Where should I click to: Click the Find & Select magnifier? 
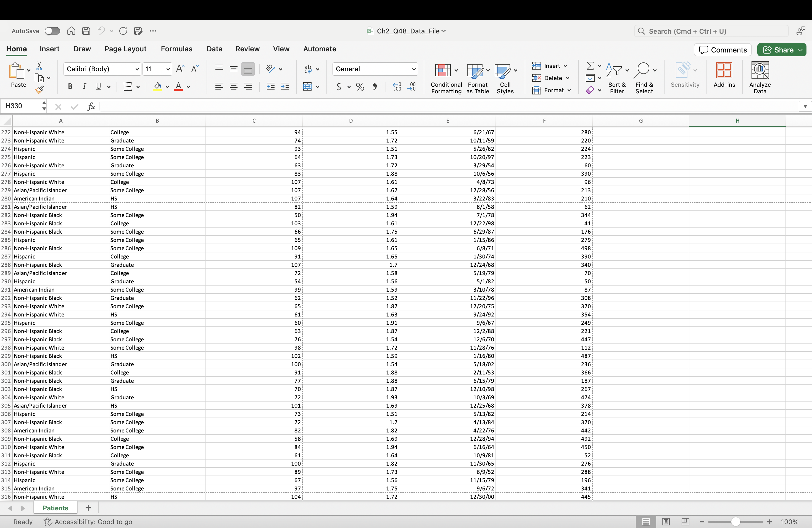[x=644, y=78]
